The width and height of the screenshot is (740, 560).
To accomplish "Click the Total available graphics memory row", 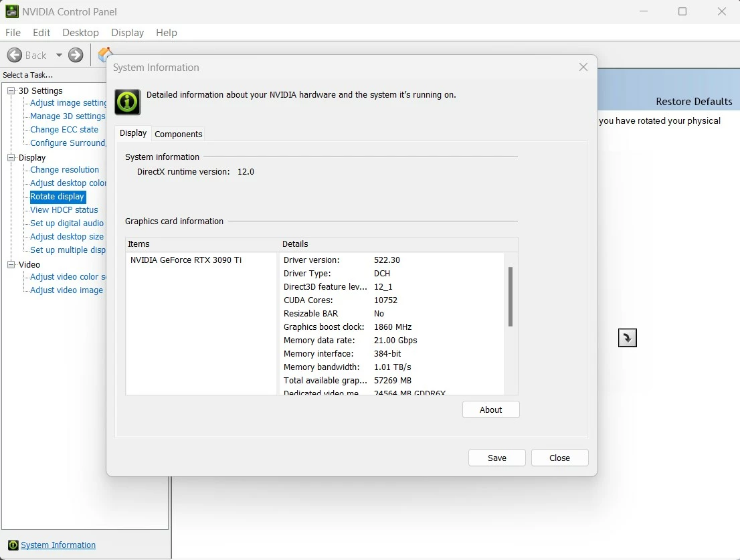I will [391, 380].
